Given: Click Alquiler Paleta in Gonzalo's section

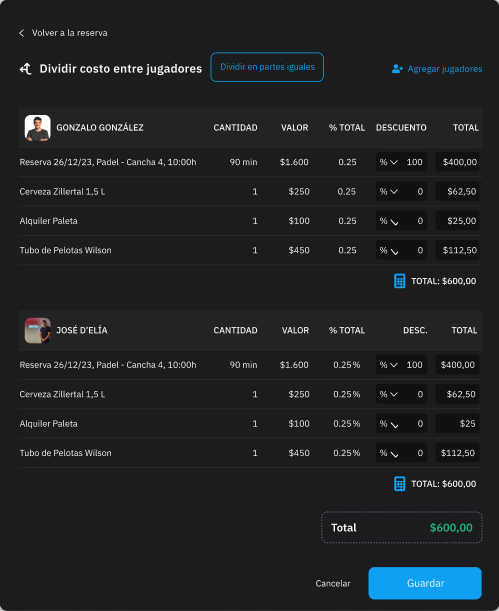Looking at the screenshot, I should (x=49, y=221).
